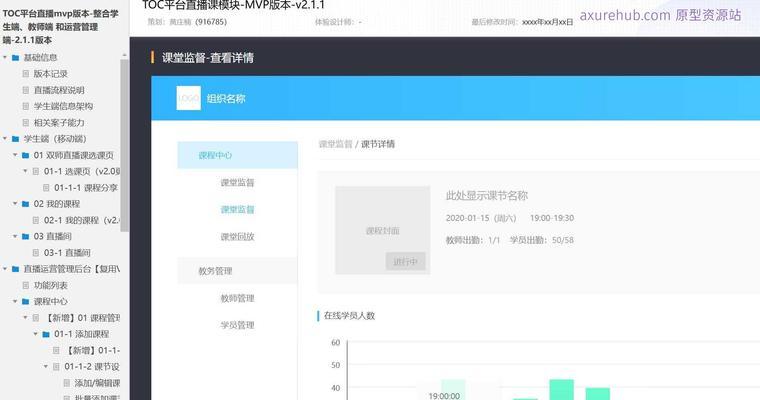Image resolution: width=760 pixels, height=400 pixels.
Task: Collapse the 01-1 选课页 tree arrow
Action: 26,171
